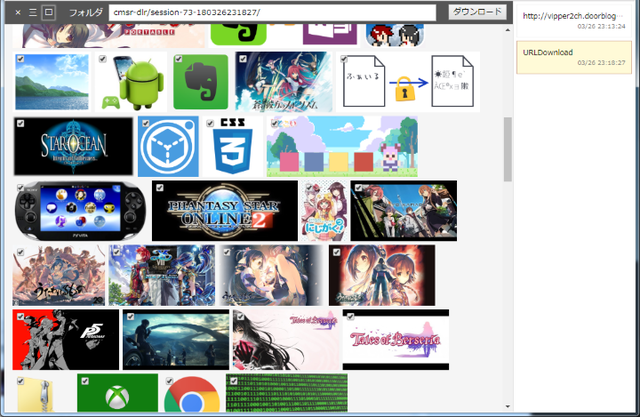Select the Utawarerumono group artwork thumbnail
The width and height of the screenshot is (640, 417).
coord(59,275)
